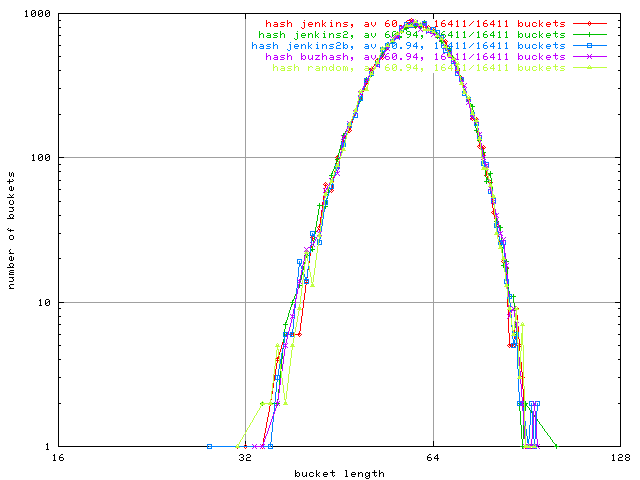Click the 128 x-axis tick label
The height and width of the screenshot is (480, 640).
pyautogui.click(x=618, y=459)
